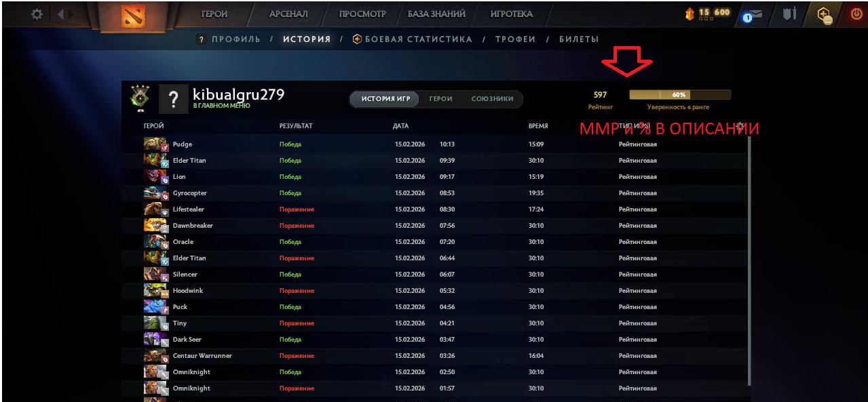Click the player avatar question mark thumbnail

point(172,99)
